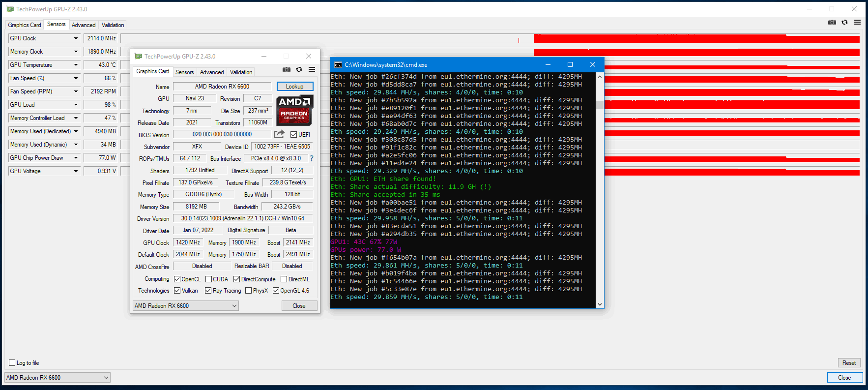The width and height of the screenshot is (868, 390).
Task: Open Advanced tab in main window
Action: [84, 25]
